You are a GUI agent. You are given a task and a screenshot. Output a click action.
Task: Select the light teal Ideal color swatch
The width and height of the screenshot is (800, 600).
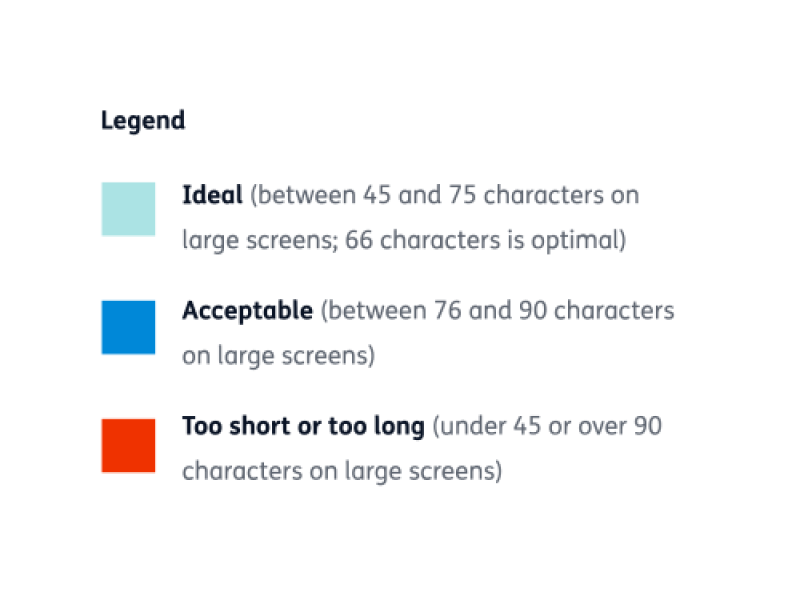coord(128,209)
